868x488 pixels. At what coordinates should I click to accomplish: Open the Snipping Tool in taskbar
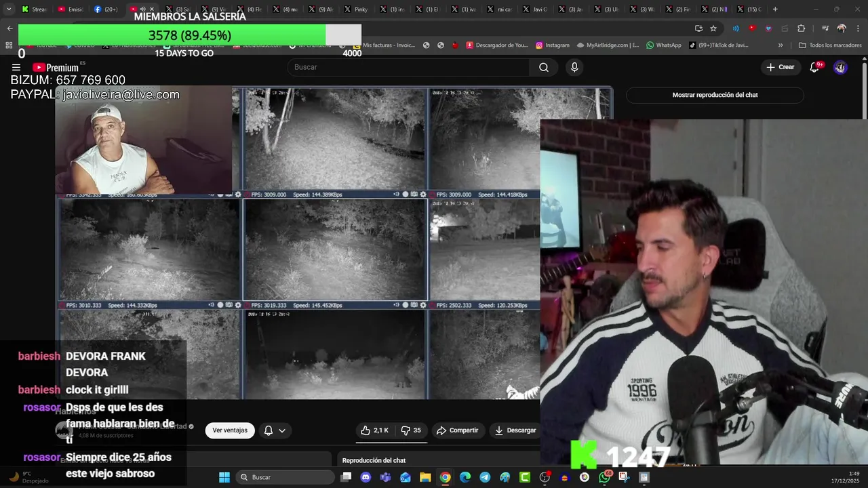pos(624,477)
